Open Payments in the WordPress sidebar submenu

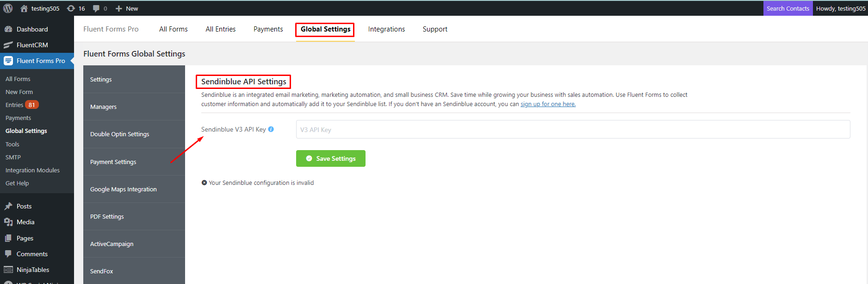(x=19, y=118)
